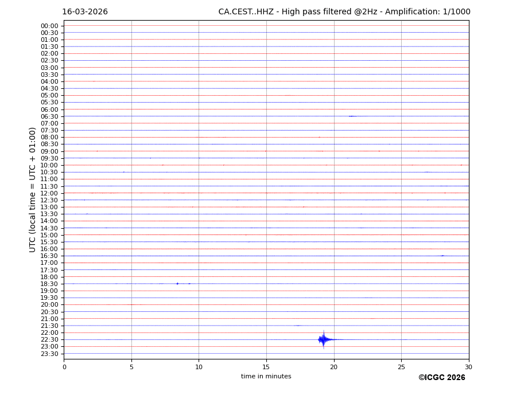Click the 09:00 time label on the left axis
This screenshot has height=399, width=532.
point(49,151)
